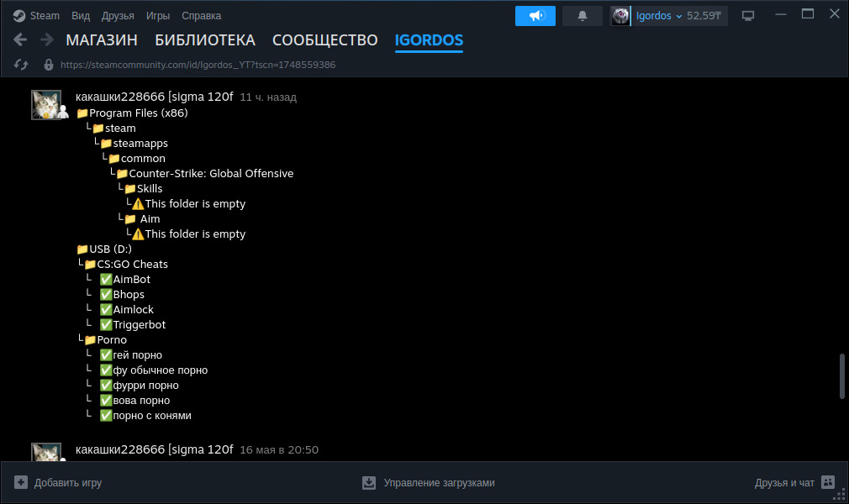
Task: Click the 'steamapps' folder line
Action: pos(134,144)
